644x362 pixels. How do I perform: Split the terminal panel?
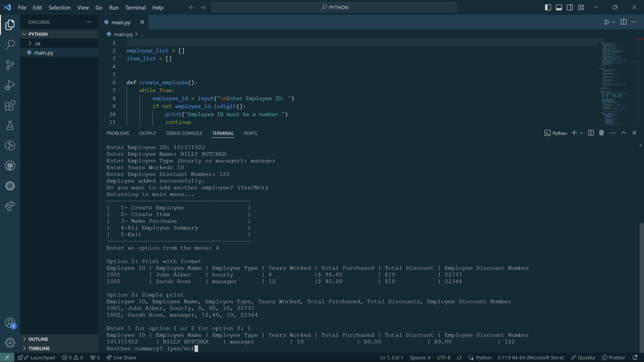pyautogui.click(x=591, y=133)
